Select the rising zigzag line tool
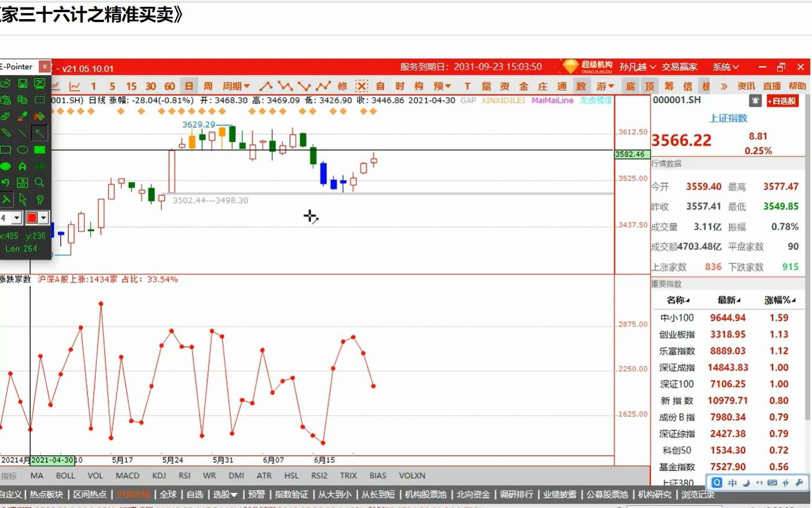812x508 pixels. [x=323, y=86]
